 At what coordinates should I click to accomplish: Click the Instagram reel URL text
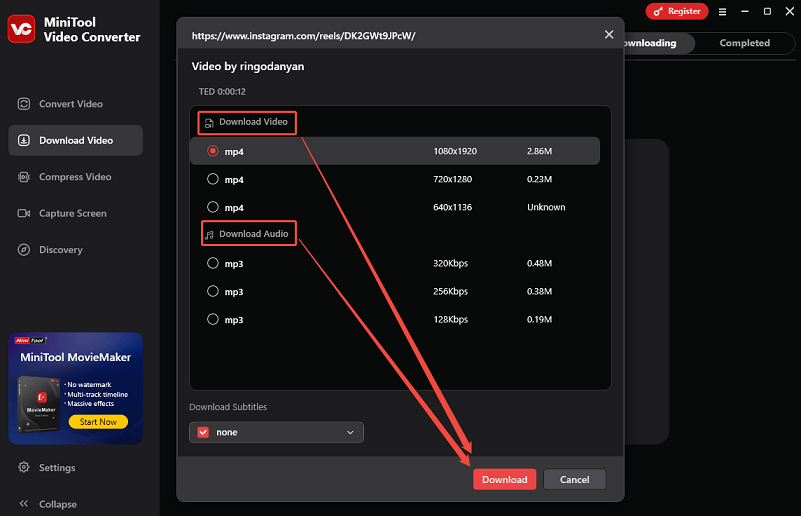[303, 36]
